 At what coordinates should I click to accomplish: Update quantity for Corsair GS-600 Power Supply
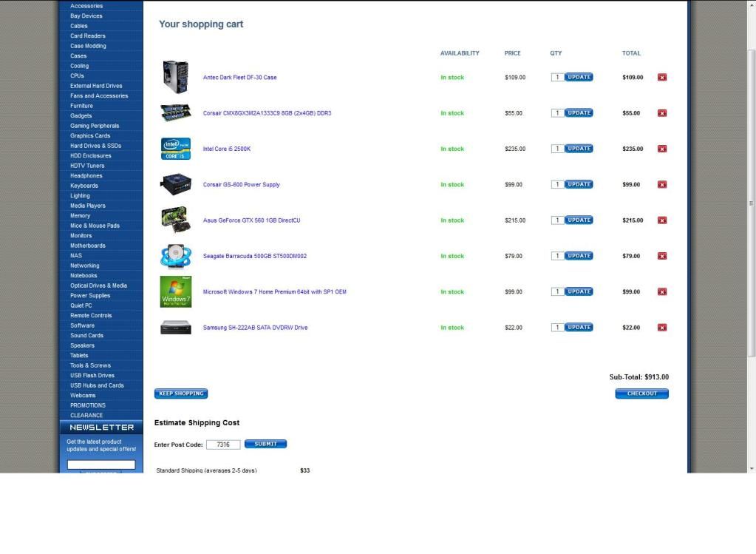pos(579,184)
